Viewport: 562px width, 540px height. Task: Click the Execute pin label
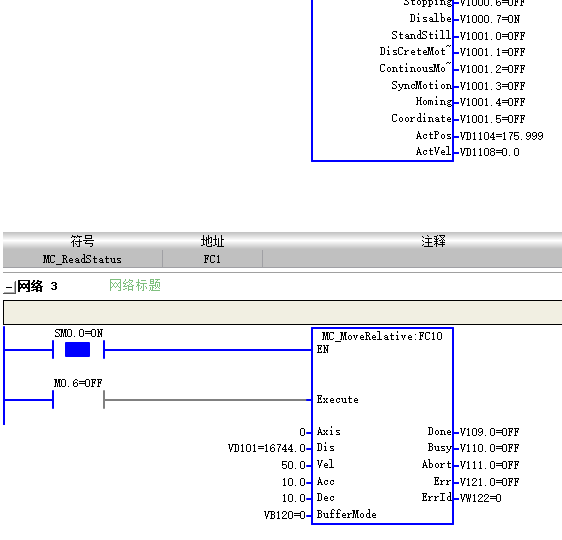[x=337, y=400]
